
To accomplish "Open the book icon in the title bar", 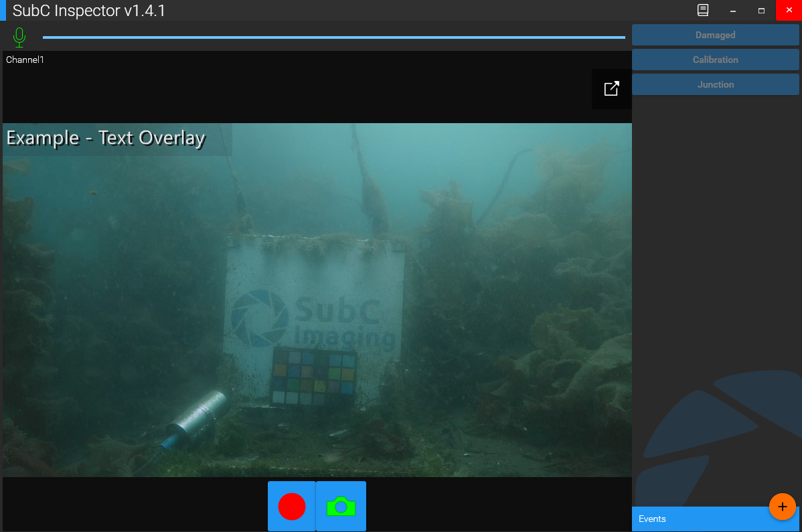I will [703, 11].
